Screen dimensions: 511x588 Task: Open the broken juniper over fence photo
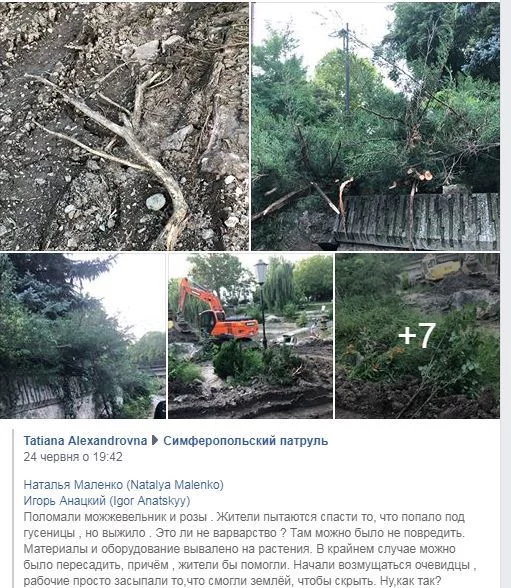tap(375, 126)
